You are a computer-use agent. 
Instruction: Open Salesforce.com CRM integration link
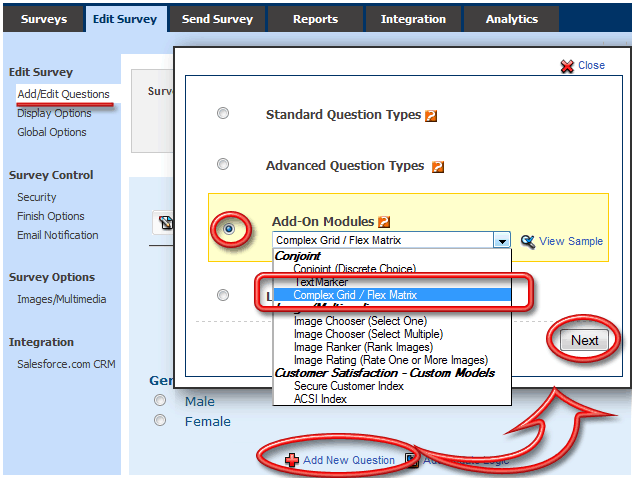pyautogui.click(x=67, y=364)
